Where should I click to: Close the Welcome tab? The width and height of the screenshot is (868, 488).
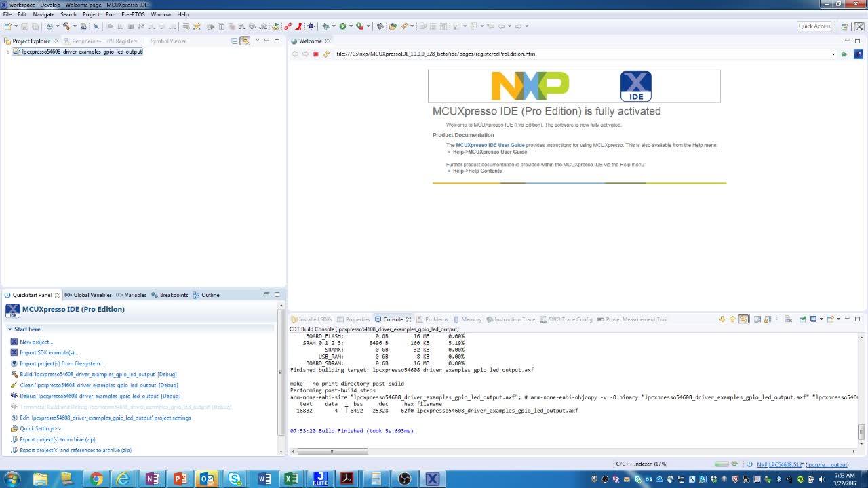[328, 41]
